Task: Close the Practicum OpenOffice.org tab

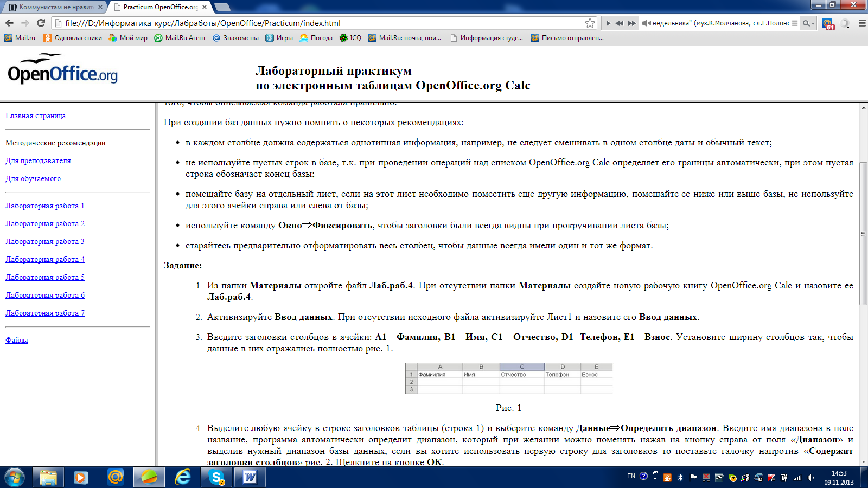Action: click(205, 7)
